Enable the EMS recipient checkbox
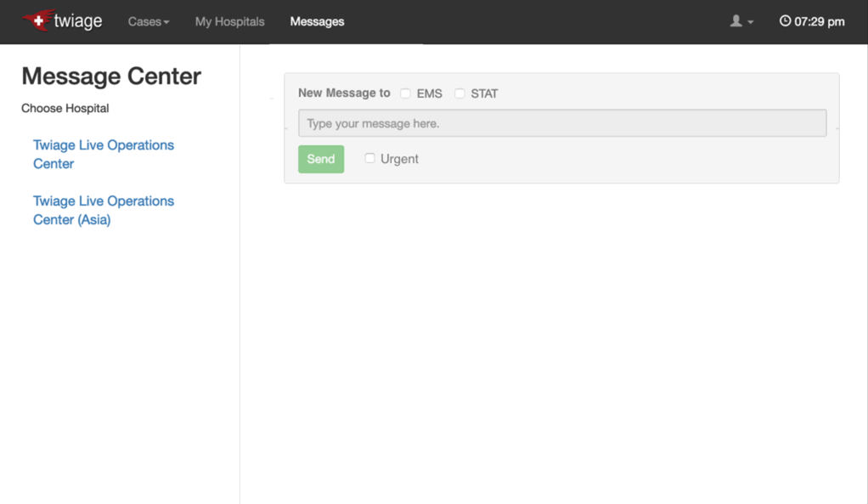This screenshot has height=504, width=868. (x=406, y=93)
